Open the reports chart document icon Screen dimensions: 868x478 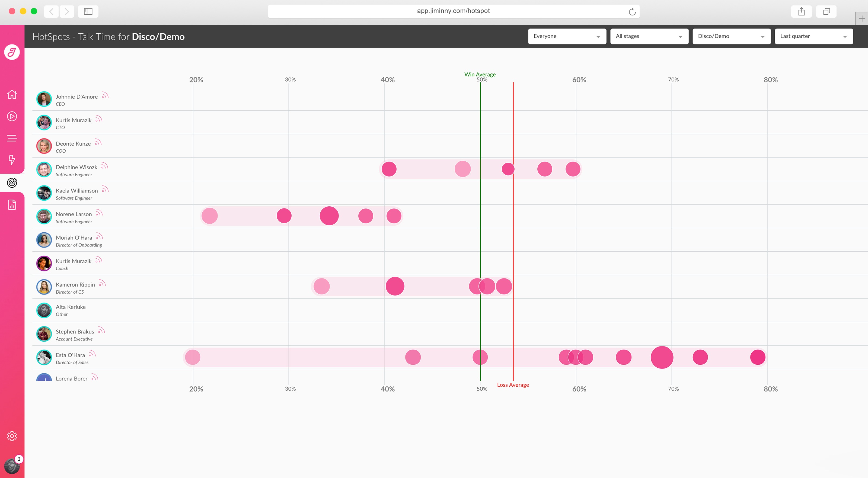click(x=12, y=204)
